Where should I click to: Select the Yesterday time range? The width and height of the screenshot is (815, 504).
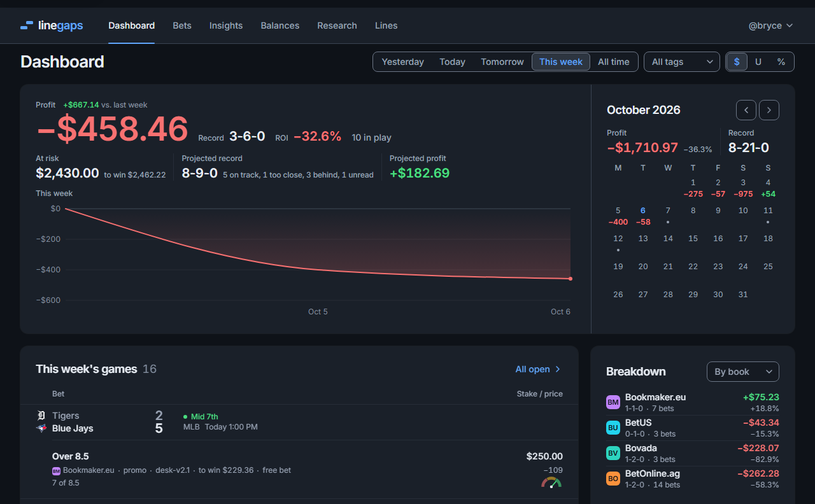pyautogui.click(x=403, y=62)
